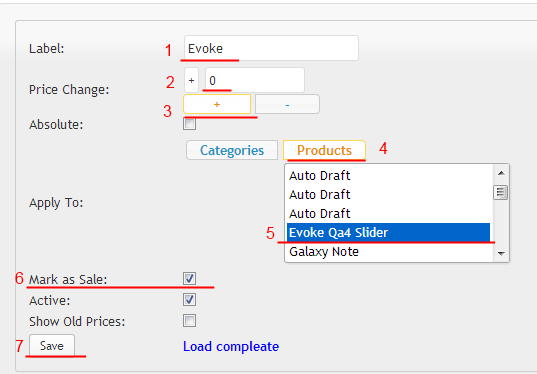The width and height of the screenshot is (537, 374).
Task: Select the orange plus price button
Action: [217, 104]
